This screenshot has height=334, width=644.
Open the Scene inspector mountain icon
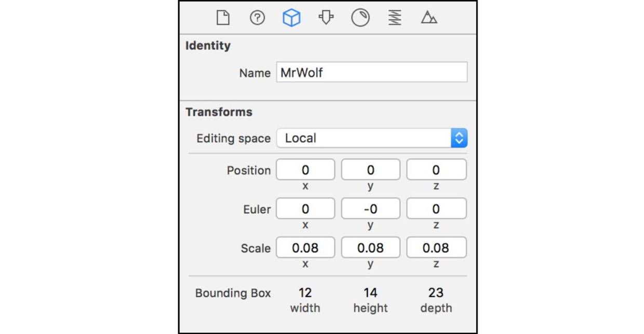pyautogui.click(x=429, y=18)
